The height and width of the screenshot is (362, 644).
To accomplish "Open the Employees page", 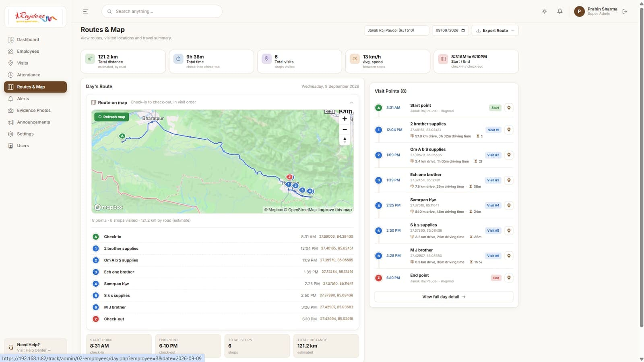I will click(x=35, y=51).
